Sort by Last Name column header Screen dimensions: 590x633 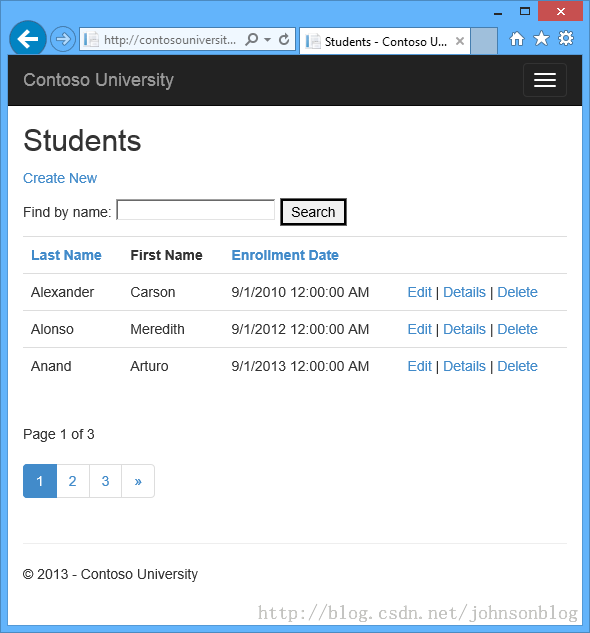(x=66, y=255)
